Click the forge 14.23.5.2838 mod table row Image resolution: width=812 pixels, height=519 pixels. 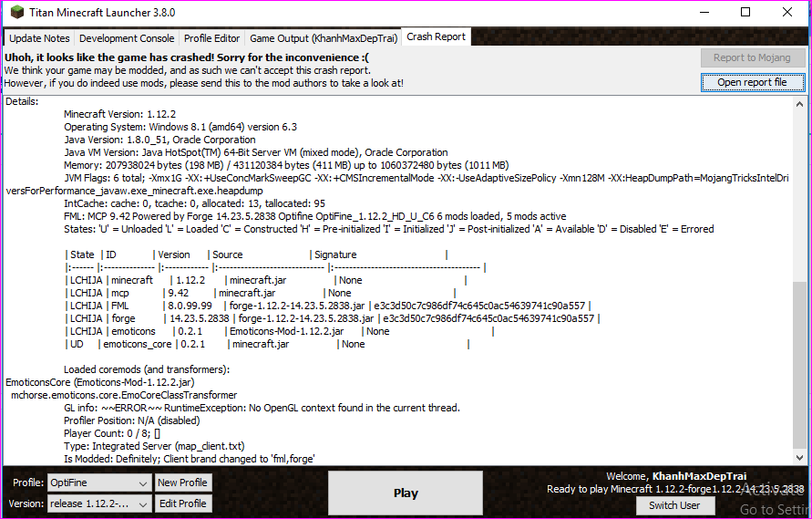coord(333,318)
